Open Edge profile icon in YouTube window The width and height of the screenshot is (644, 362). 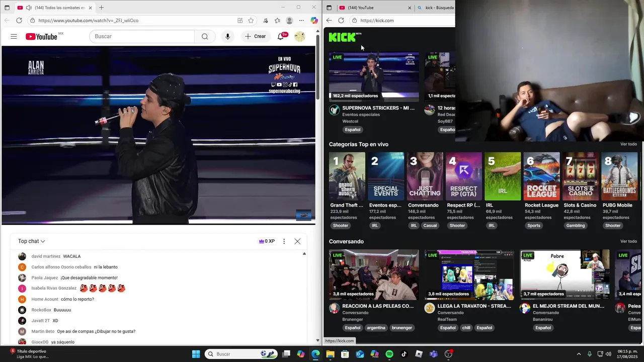coord(289,21)
